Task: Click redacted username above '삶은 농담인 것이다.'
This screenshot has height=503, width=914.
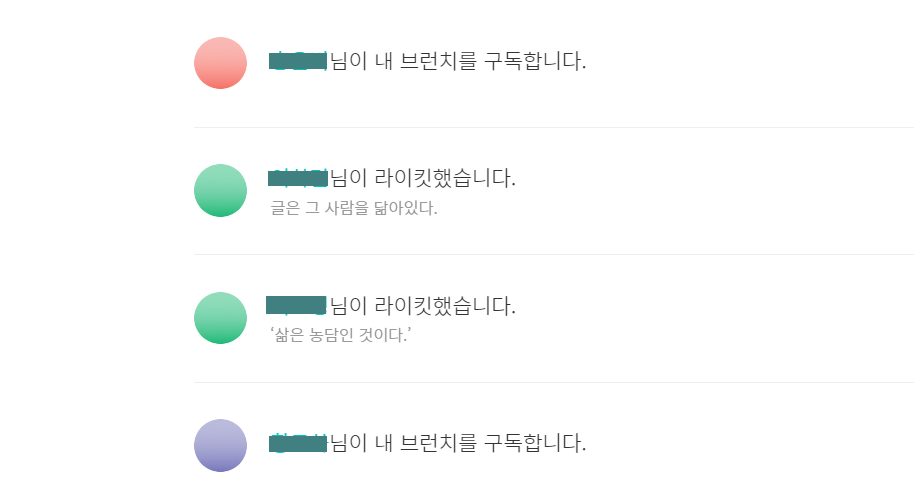Action: (x=297, y=305)
